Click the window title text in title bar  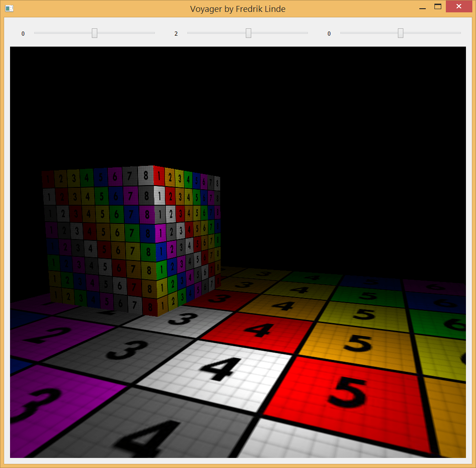238,9
